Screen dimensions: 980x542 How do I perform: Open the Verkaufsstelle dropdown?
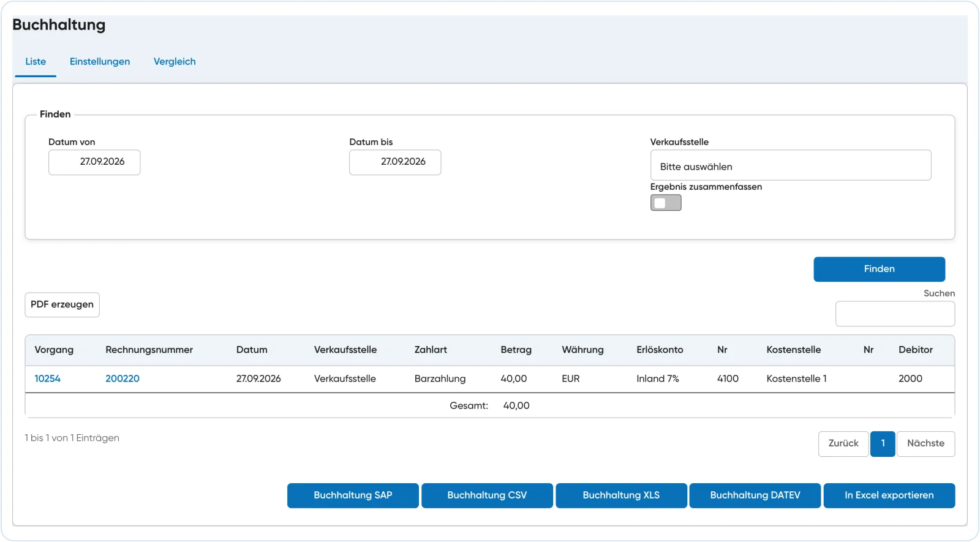(791, 165)
